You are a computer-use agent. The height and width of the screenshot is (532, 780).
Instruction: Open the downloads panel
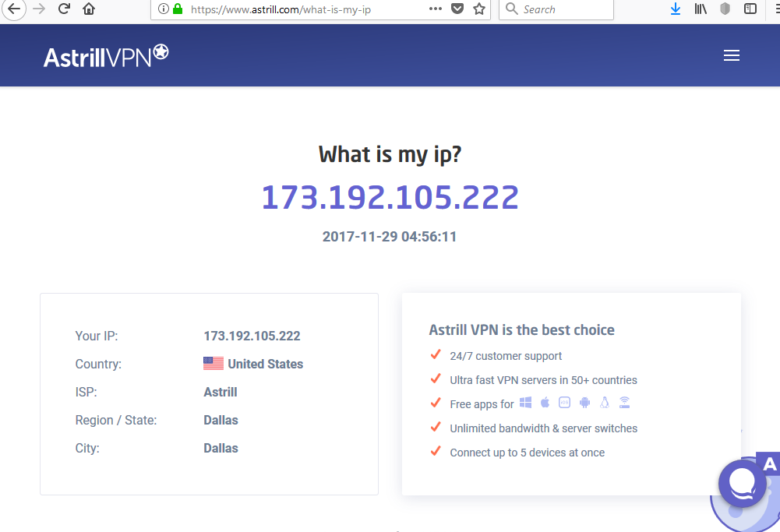(x=676, y=9)
